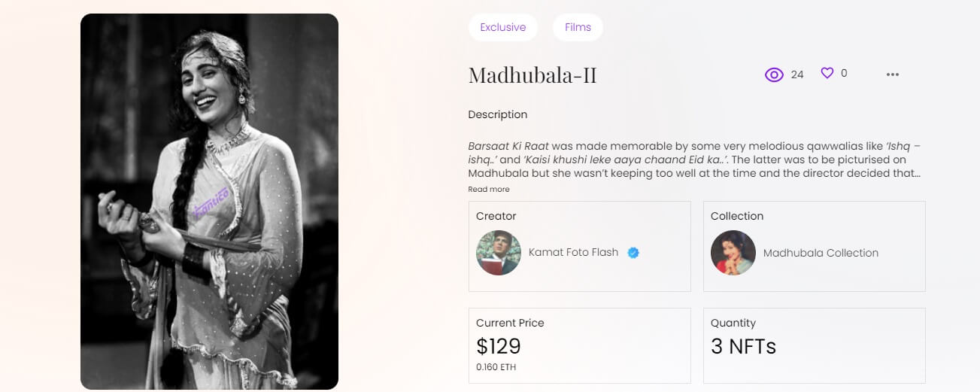Open the Madhubala Collection link

tap(821, 253)
